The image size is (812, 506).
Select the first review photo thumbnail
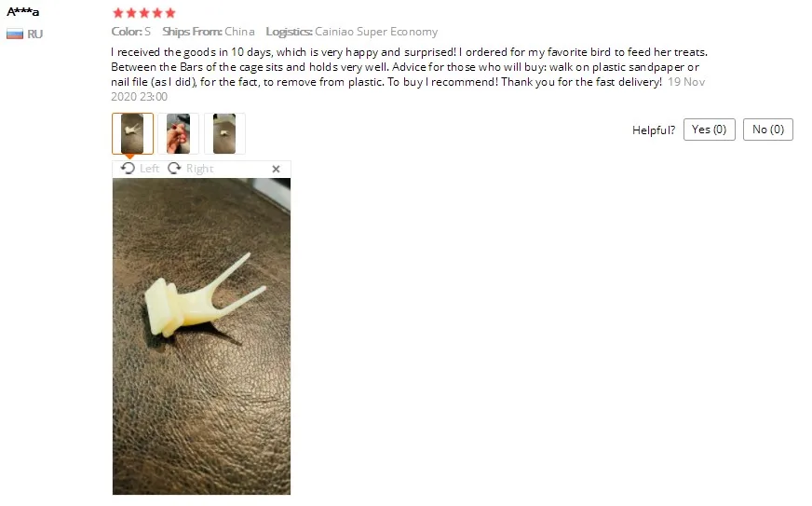[132, 134]
